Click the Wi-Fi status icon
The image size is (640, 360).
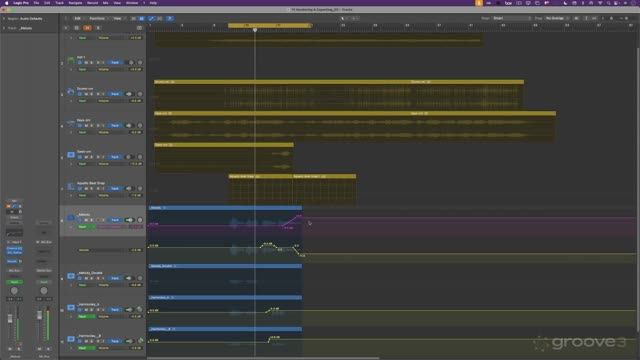[x=600, y=3]
